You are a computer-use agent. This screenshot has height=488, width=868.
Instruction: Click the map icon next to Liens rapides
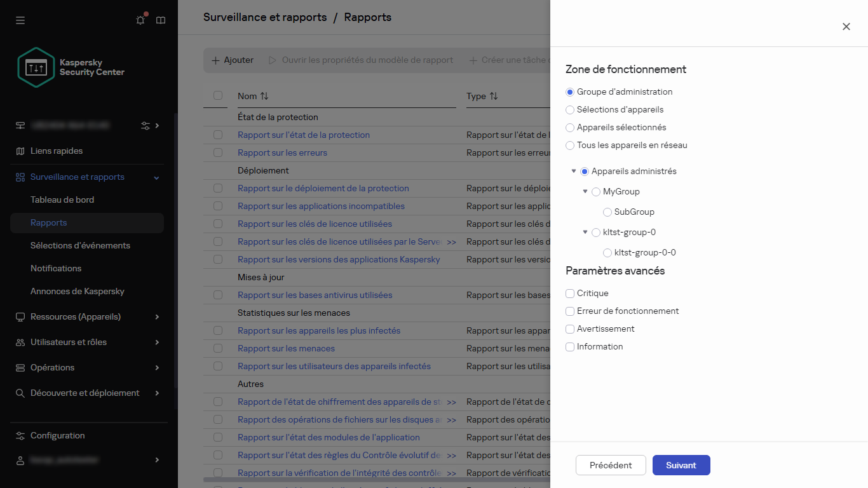(x=20, y=151)
